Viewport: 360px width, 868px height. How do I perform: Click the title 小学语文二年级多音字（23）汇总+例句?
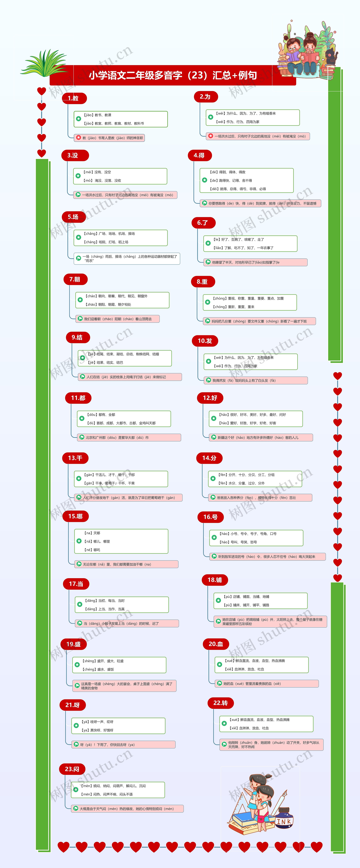pyautogui.click(x=173, y=75)
